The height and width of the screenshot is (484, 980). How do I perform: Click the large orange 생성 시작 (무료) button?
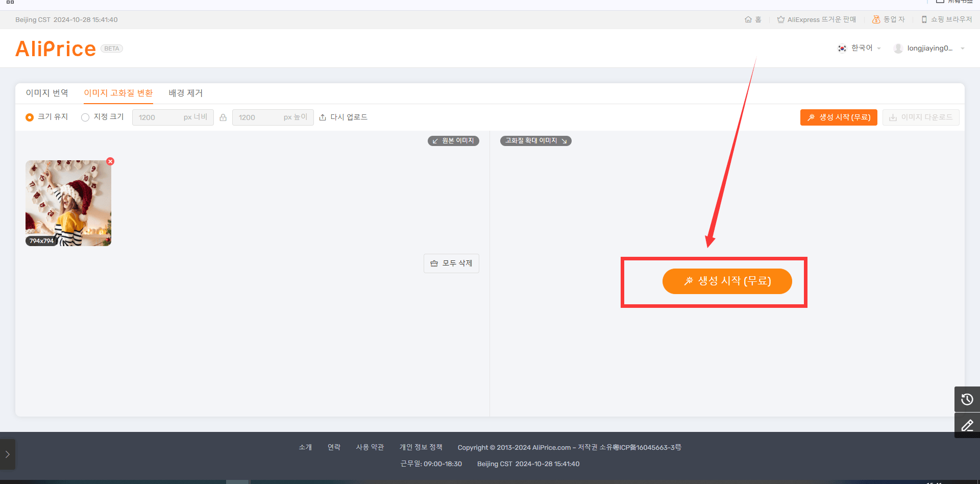(x=727, y=281)
